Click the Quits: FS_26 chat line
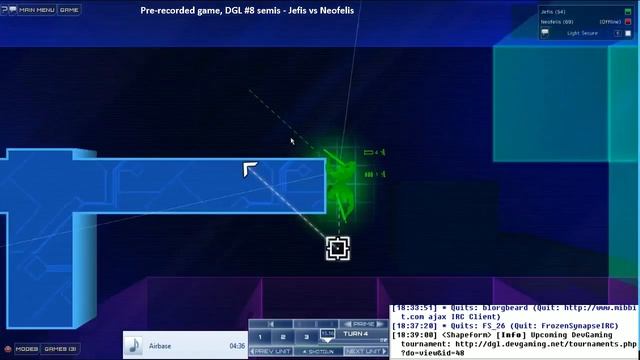The image size is (640, 360). 505,326
